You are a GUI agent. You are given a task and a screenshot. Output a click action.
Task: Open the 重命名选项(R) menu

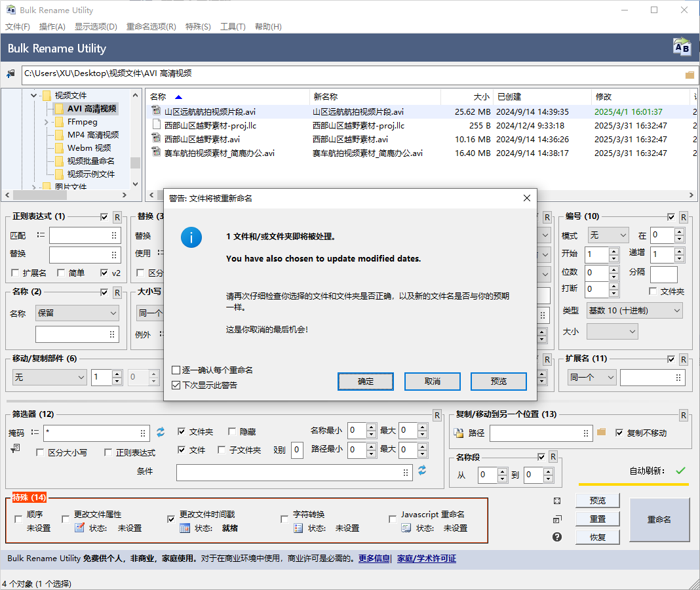[151, 27]
